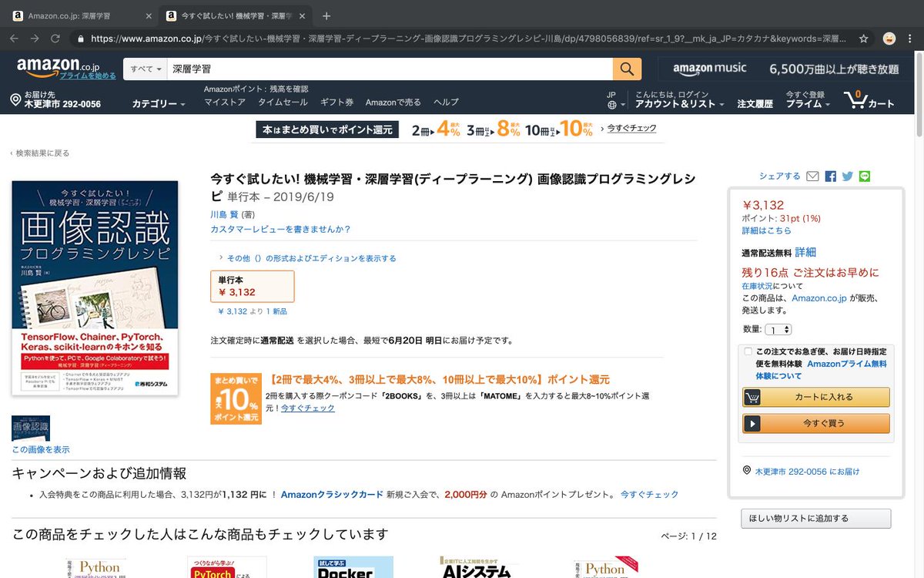This screenshot has height=578, width=924.
Task: Click カートに入れる button
Action: [816, 397]
